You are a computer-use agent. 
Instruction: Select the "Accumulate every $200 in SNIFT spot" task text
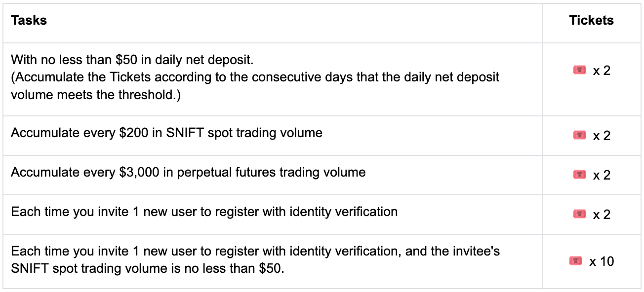(x=166, y=133)
